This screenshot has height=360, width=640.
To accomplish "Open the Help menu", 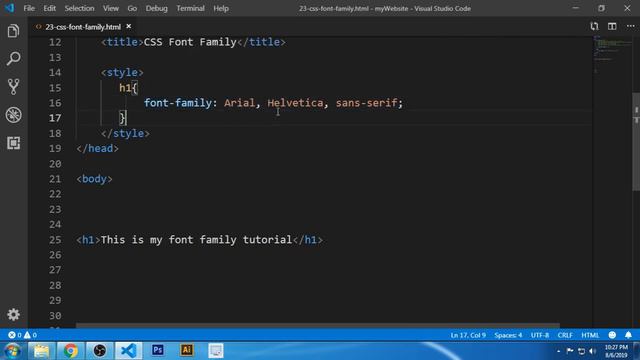I will [221, 8].
